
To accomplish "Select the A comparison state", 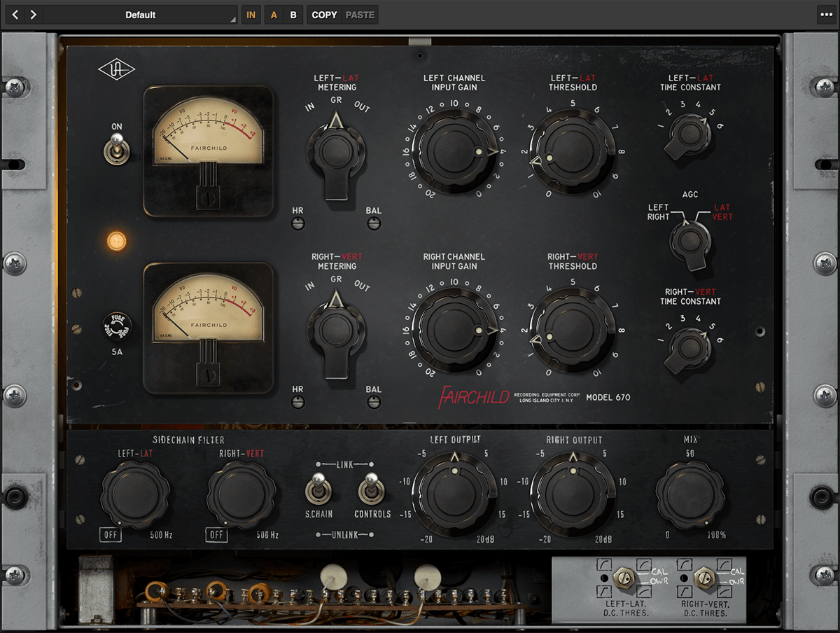I will pyautogui.click(x=274, y=15).
